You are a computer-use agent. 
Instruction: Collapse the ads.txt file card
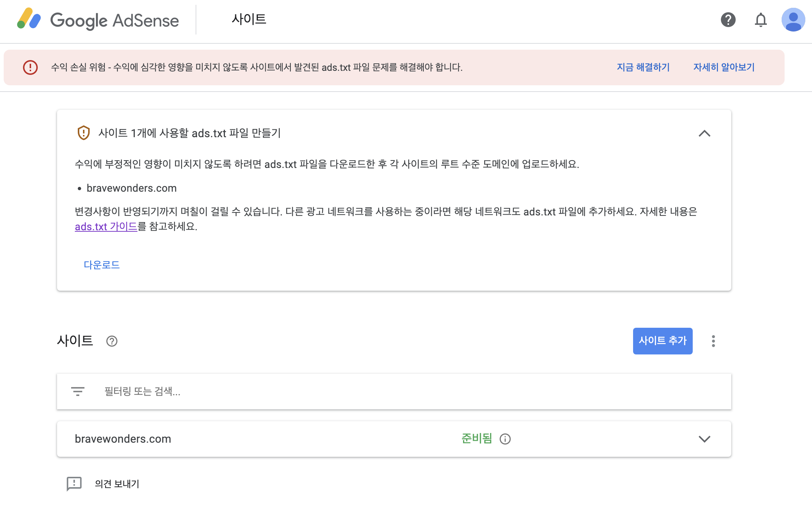[704, 133]
